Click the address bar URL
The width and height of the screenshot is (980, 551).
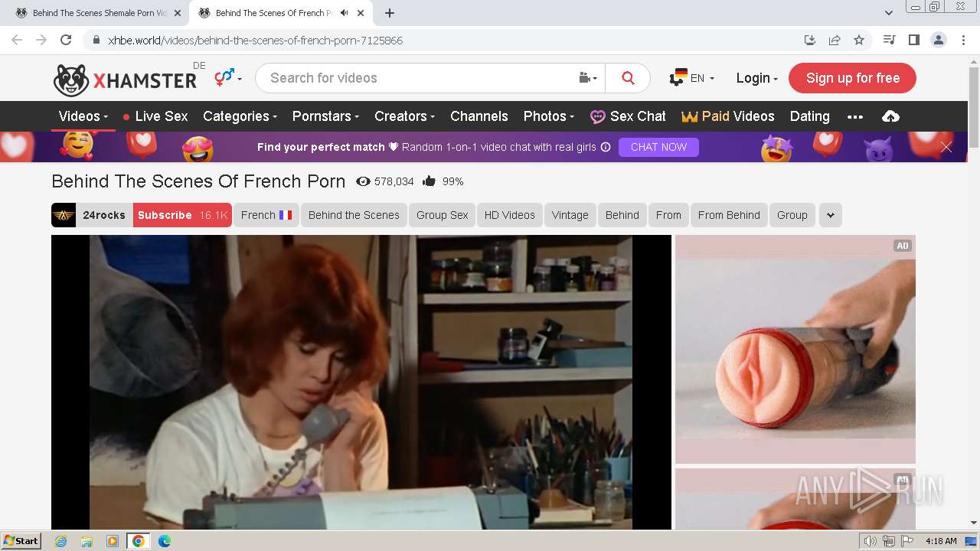click(x=255, y=41)
